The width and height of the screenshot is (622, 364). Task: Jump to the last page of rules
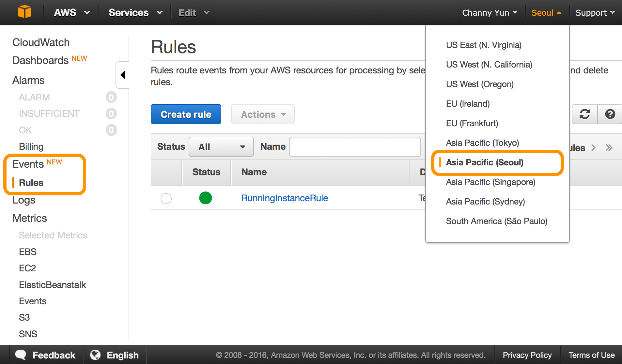pyautogui.click(x=609, y=148)
